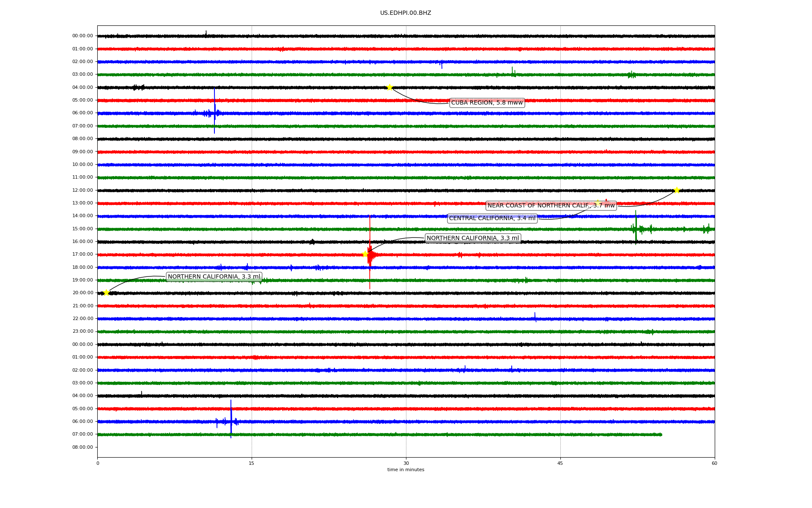Click the 'time in minutes' axis label
Viewport: 812px width, 508px height.
(406, 470)
